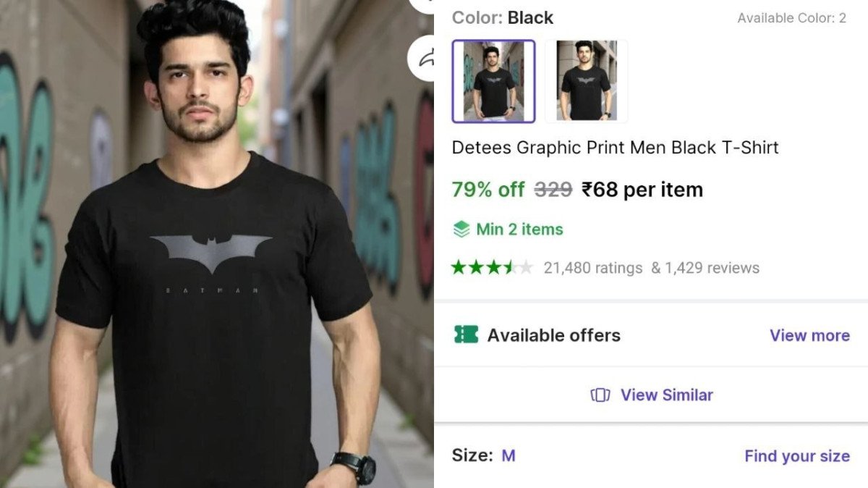Click the green 79% off discount label
The width and height of the screenshot is (868, 488).
[x=488, y=190]
